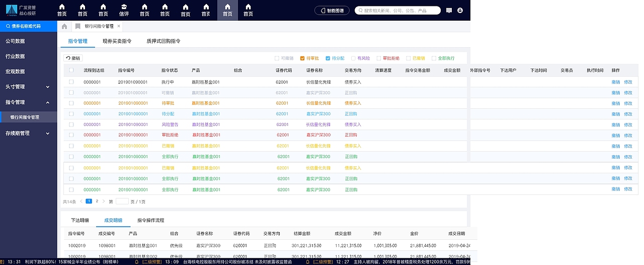Enable the 已撤销 filter checkbox
644x265 pixels.
point(409,58)
